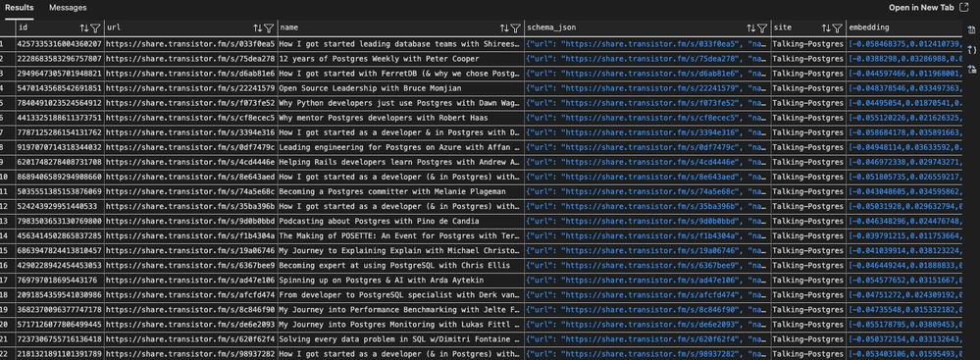Open schema_json cell containing 3394e316 url
Image resolution: width=980 pixels, height=360 pixels.
(x=646, y=132)
